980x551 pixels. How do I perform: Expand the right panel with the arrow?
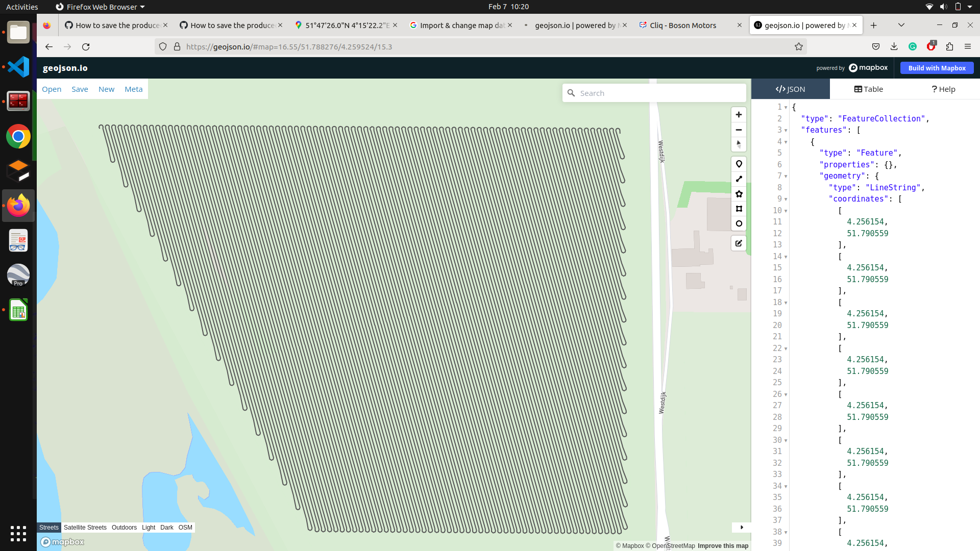(742, 527)
